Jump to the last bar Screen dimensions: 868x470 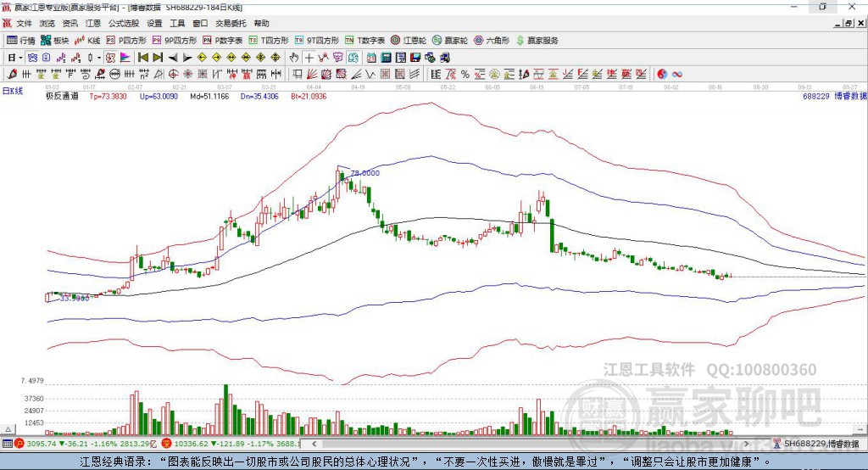[x=158, y=58]
